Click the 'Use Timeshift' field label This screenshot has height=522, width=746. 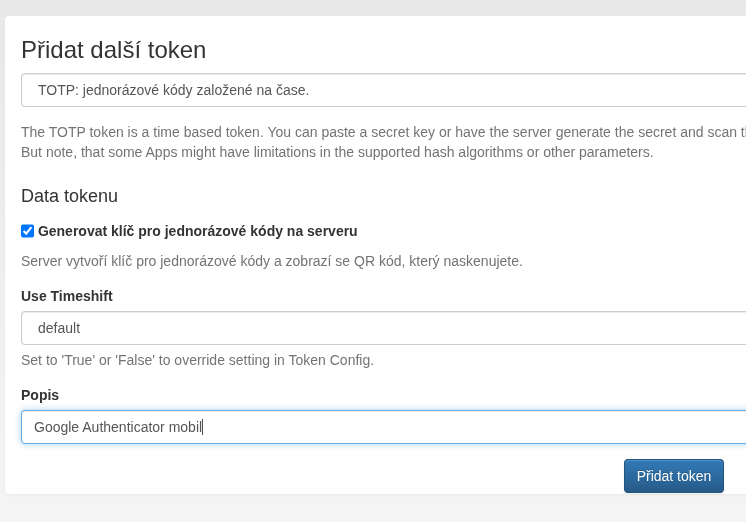tap(67, 296)
